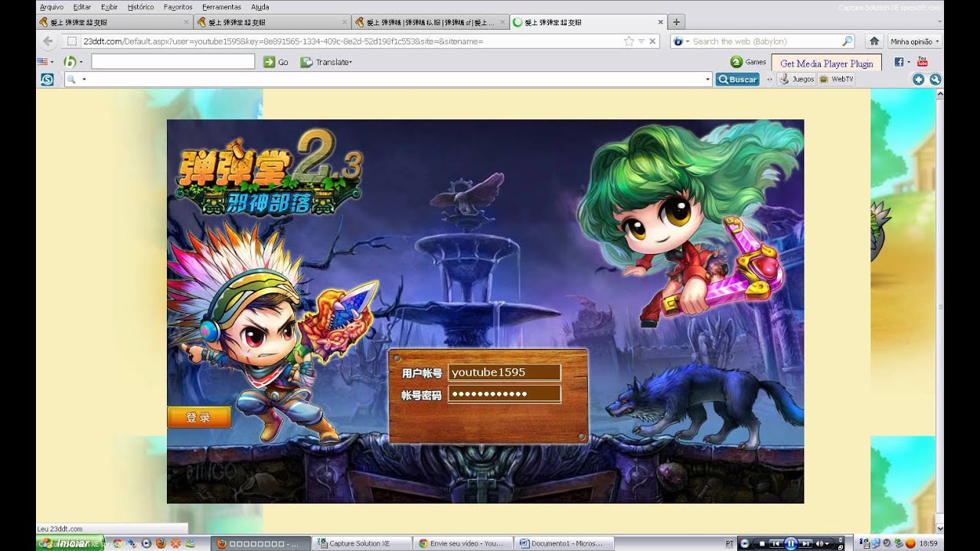
Task: Click the page vertical scrollbar
Action: tap(939, 306)
